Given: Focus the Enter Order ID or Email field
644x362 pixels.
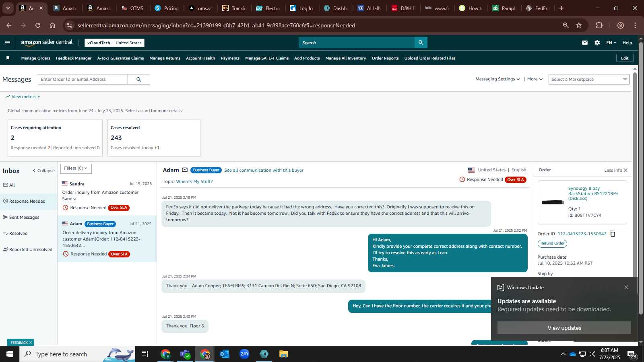Looking at the screenshot, I should pyautogui.click(x=83, y=79).
